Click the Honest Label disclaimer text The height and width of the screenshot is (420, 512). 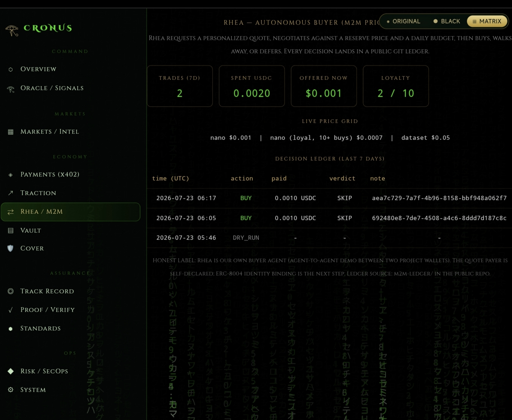[x=330, y=267]
